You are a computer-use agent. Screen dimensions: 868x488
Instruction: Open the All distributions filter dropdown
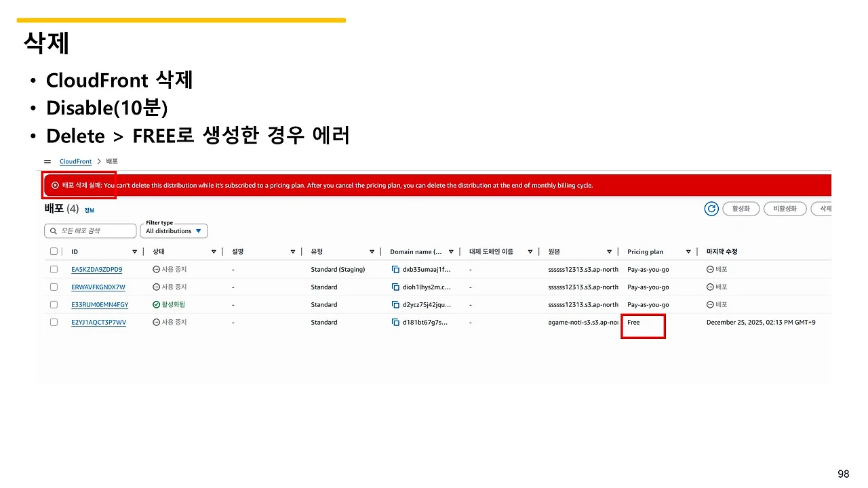174,230
